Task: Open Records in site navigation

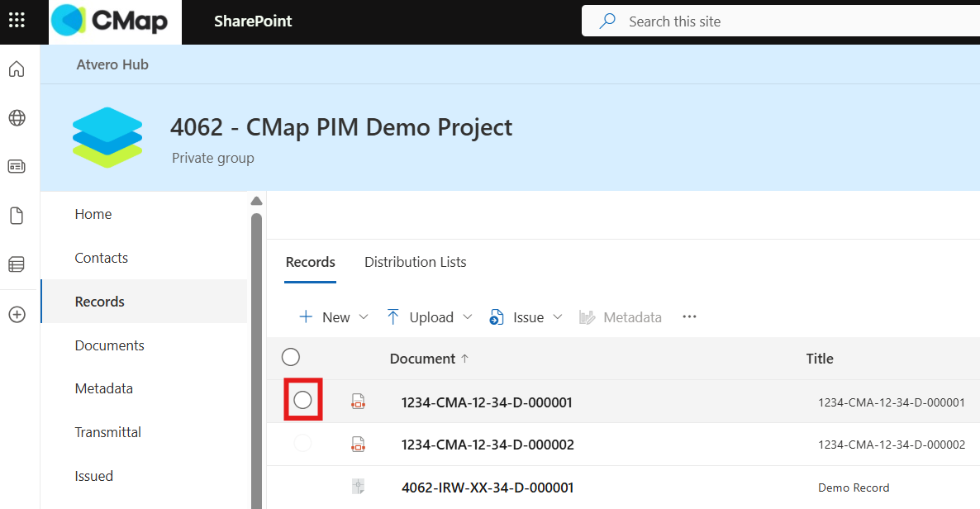Action: tap(145, 302)
